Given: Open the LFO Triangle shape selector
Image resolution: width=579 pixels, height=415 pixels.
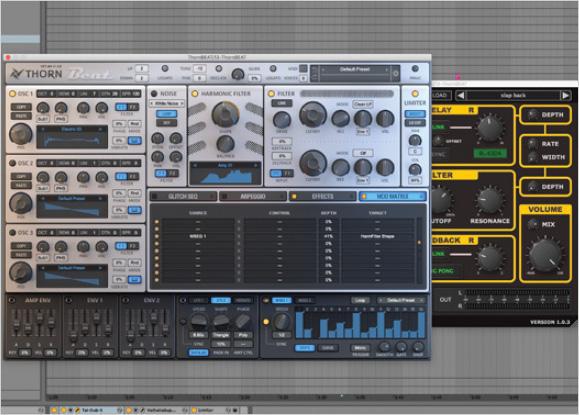Looking at the screenshot, I should [x=221, y=335].
